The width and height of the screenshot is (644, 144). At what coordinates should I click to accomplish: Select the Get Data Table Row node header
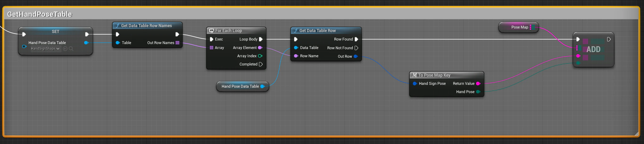tap(326, 30)
